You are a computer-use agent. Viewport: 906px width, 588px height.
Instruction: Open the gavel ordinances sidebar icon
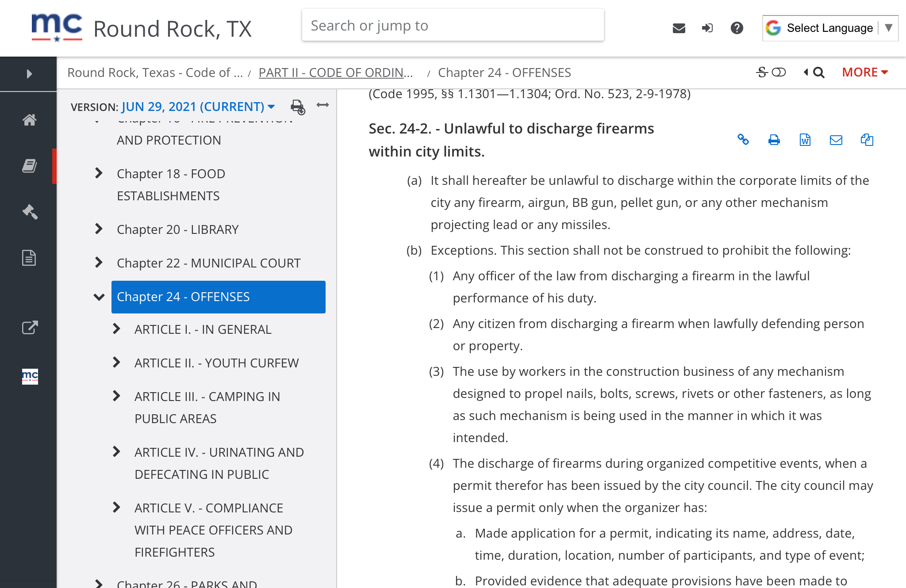click(30, 212)
